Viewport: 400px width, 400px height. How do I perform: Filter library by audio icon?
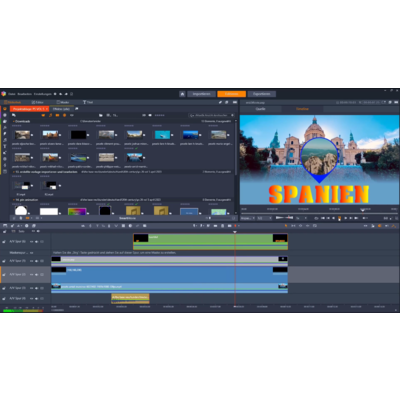(50, 115)
